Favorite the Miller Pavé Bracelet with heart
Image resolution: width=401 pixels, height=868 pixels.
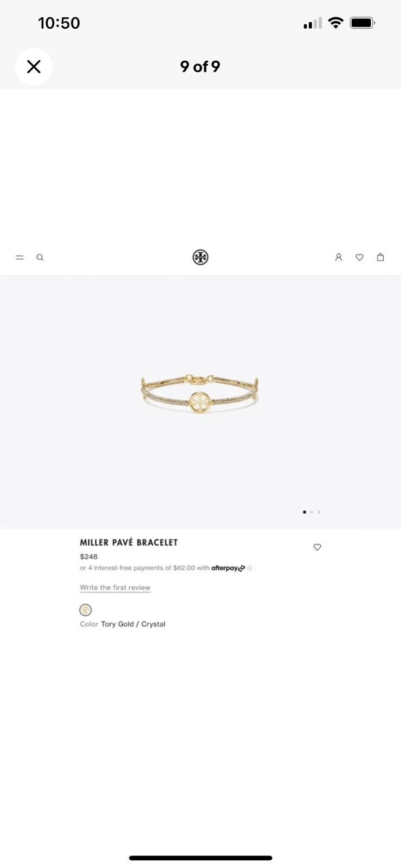[318, 547]
